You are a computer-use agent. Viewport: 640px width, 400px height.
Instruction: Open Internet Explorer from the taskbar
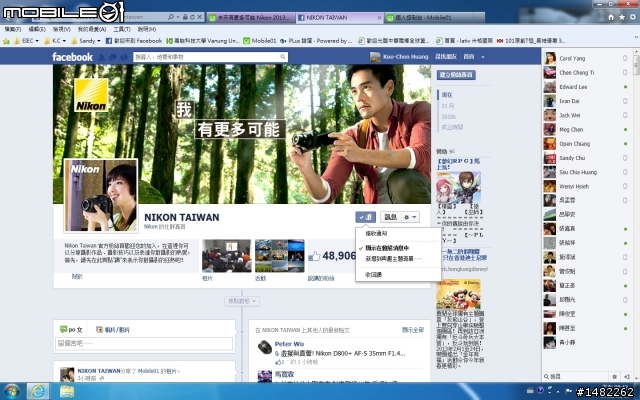pyautogui.click(x=38, y=391)
